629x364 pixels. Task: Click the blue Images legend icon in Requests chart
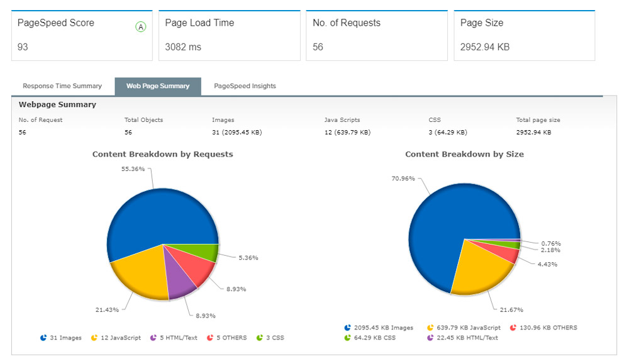click(x=43, y=338)
